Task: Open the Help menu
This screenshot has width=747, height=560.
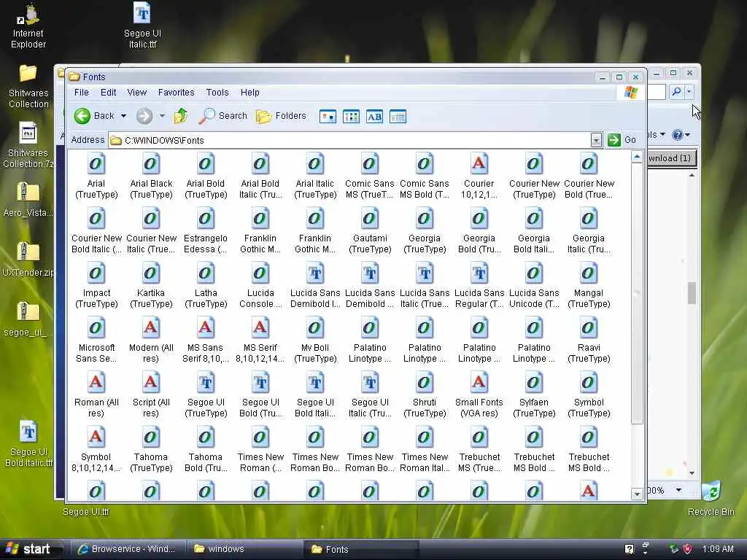Action: point(249,93)
